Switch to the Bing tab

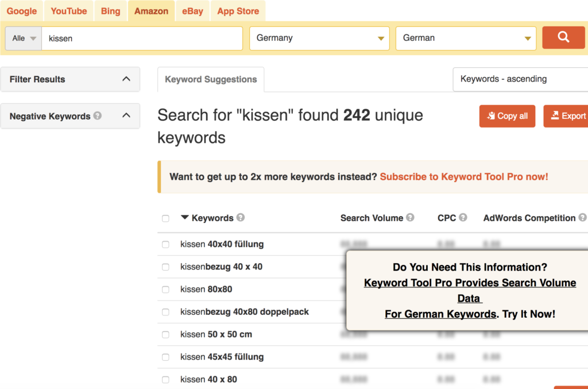click(x=111, y=11)
